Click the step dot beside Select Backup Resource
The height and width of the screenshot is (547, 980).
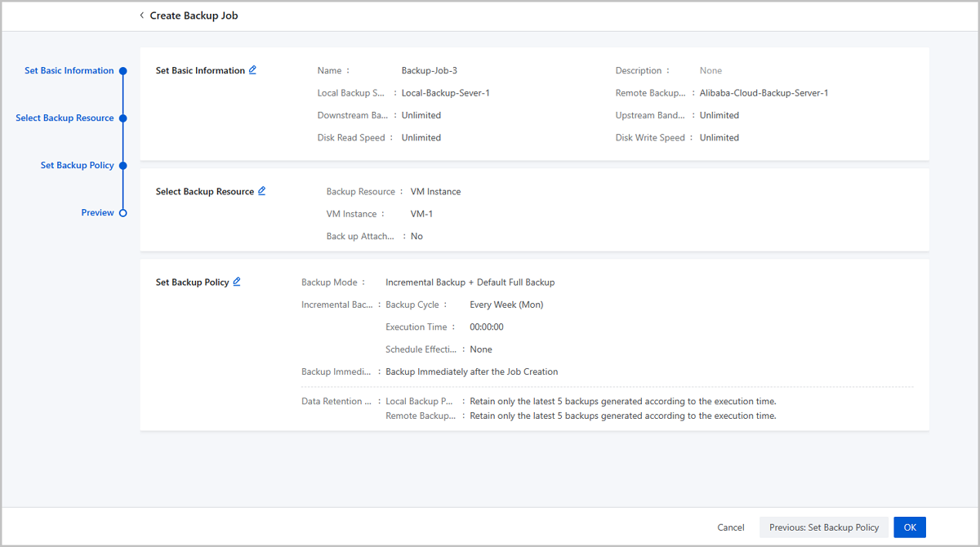123,118
